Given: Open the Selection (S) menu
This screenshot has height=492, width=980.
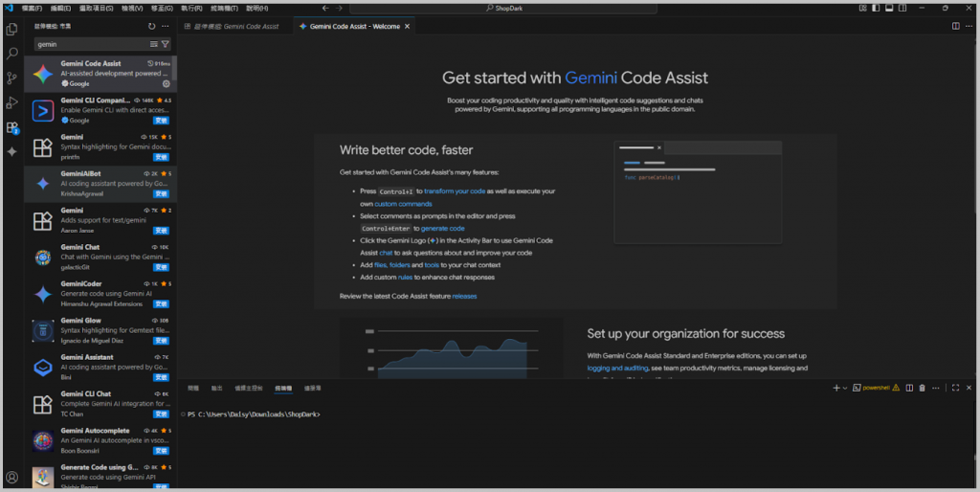Looking at the screenshot, I should 97,8.
